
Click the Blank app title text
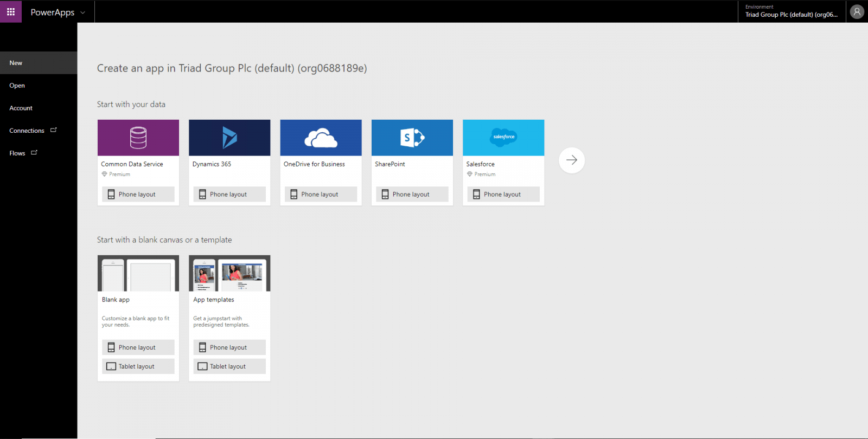pyautogui.click(x=116, y=300)
